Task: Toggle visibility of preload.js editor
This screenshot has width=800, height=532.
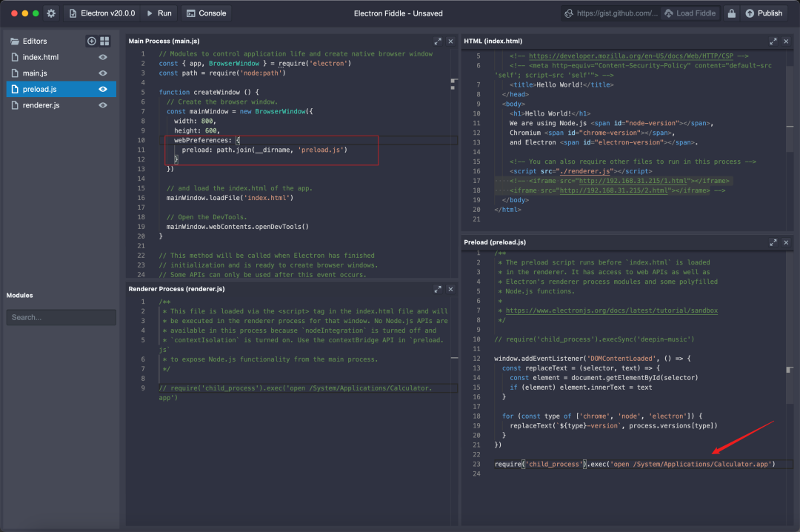Action: (x=103, y=90)
